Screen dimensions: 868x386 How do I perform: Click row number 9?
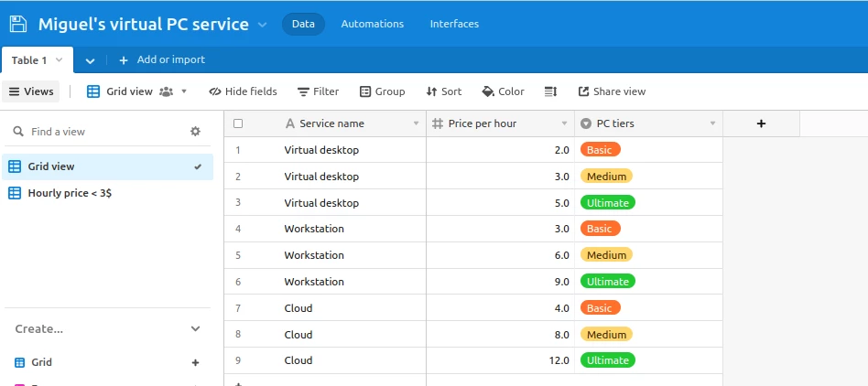click(238, 360)
